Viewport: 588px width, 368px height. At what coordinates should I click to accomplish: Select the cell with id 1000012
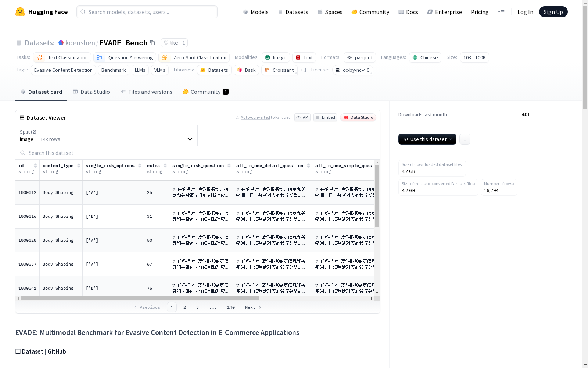coord(28,192)
